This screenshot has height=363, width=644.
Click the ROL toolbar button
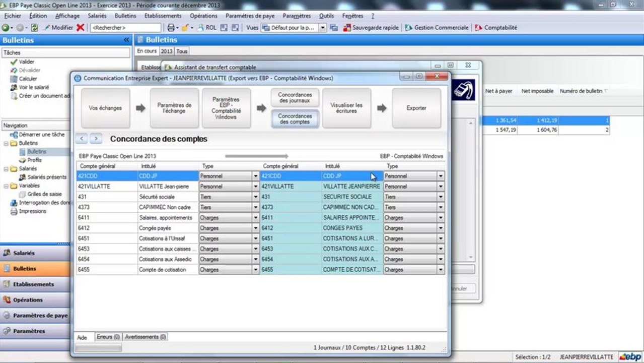pos(206,28)
